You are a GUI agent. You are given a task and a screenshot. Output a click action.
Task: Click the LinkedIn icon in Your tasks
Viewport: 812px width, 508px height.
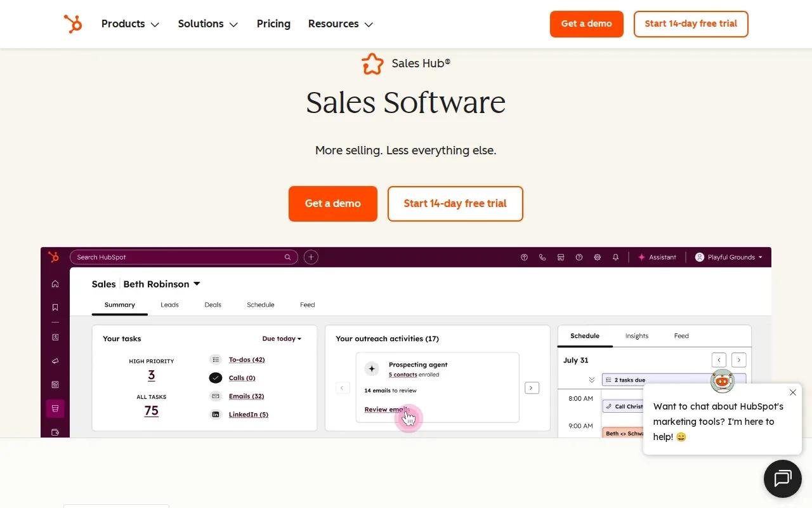tap(216, 415)
